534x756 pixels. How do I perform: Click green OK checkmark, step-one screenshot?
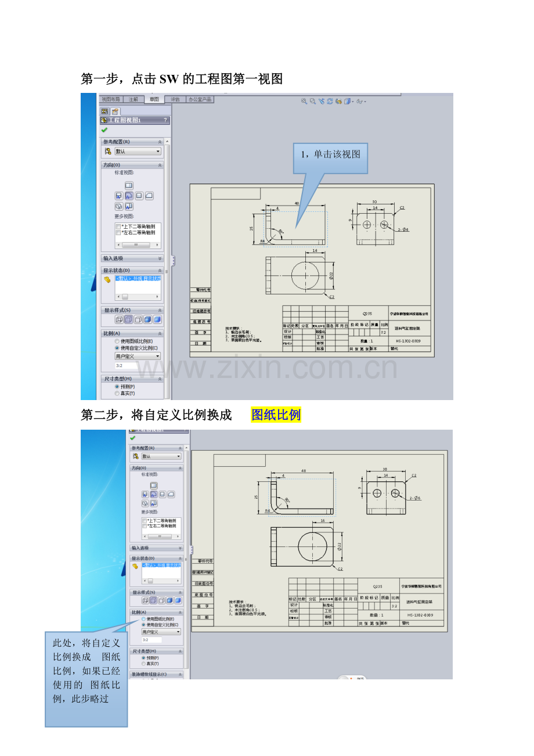click(x=104, y=130)
